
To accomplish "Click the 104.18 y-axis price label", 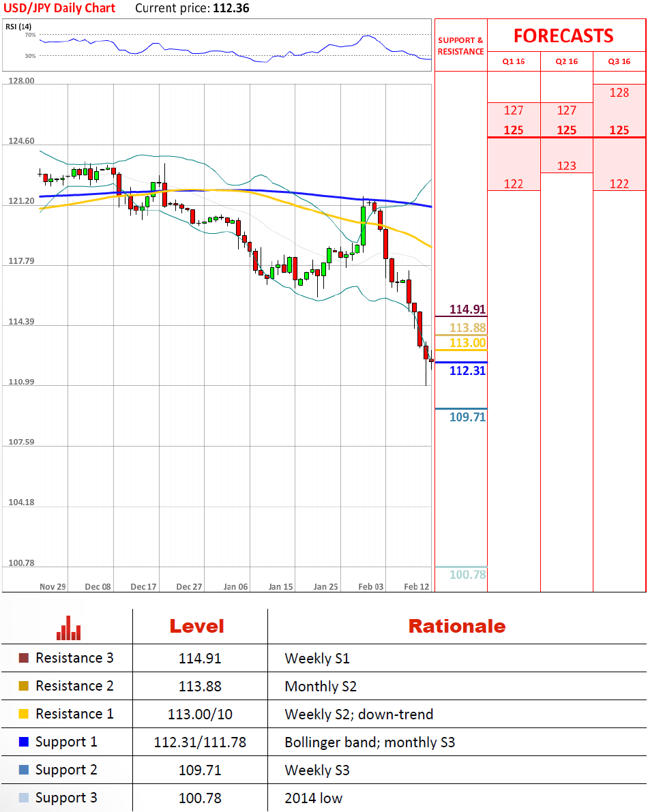I will pos(21,502).
